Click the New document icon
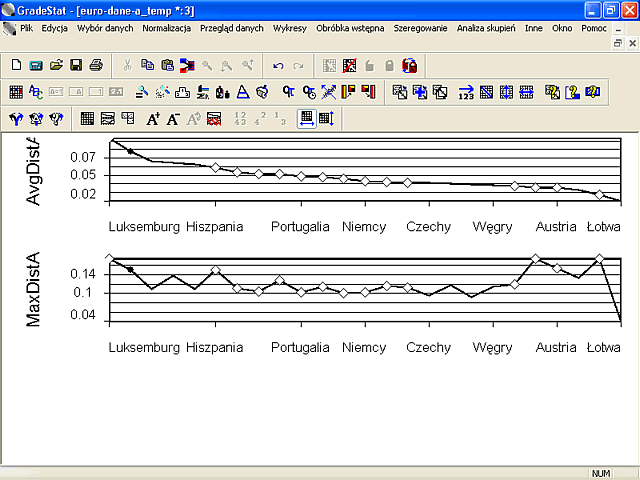640x480 pixels. [x=16, y=65]
